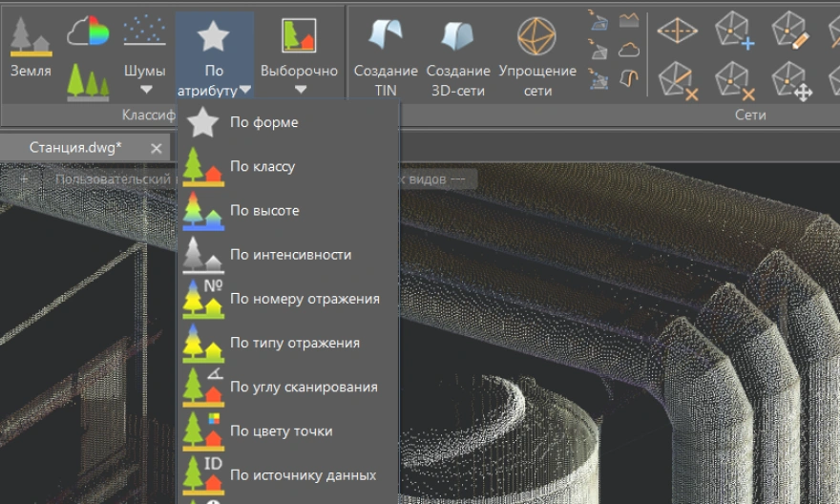Click the mesh with pencil edit icon

point(789,30)
